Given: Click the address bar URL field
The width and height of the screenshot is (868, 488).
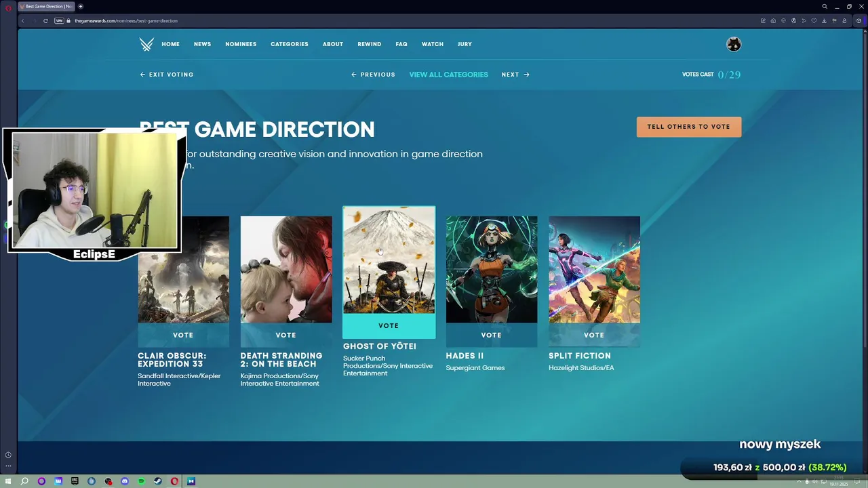Looking at the screenshot, I should pyautogui.click(x=407, y=21).
